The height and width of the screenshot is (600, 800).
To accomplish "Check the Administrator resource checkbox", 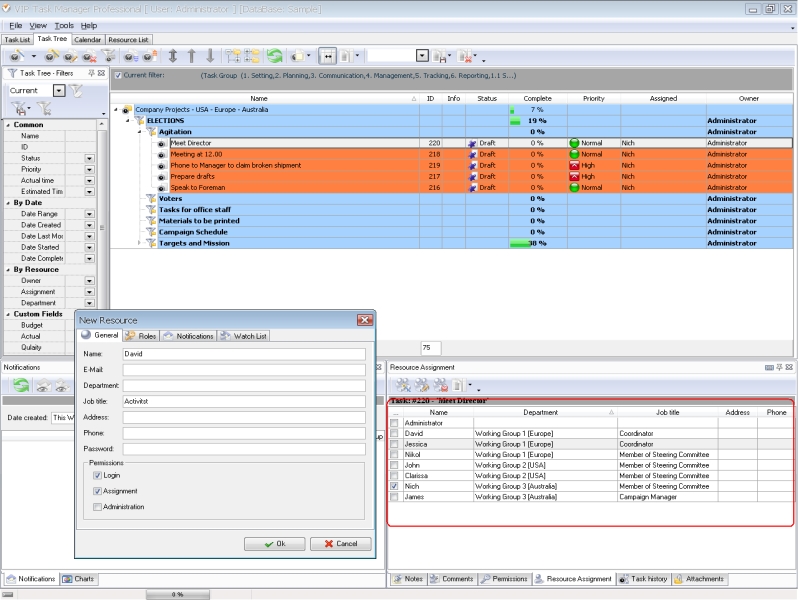I will [394, 423].
